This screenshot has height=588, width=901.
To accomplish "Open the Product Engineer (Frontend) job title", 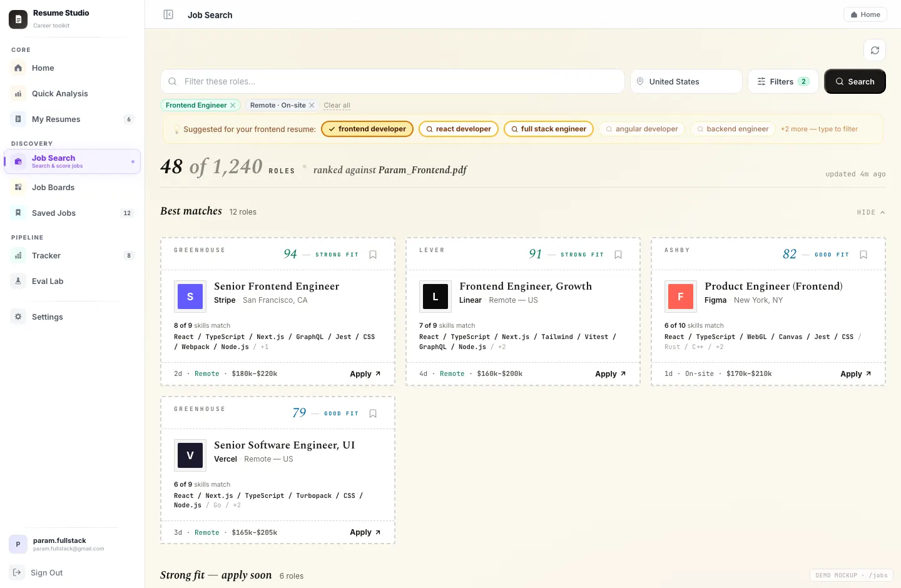I will pos(773,286).
